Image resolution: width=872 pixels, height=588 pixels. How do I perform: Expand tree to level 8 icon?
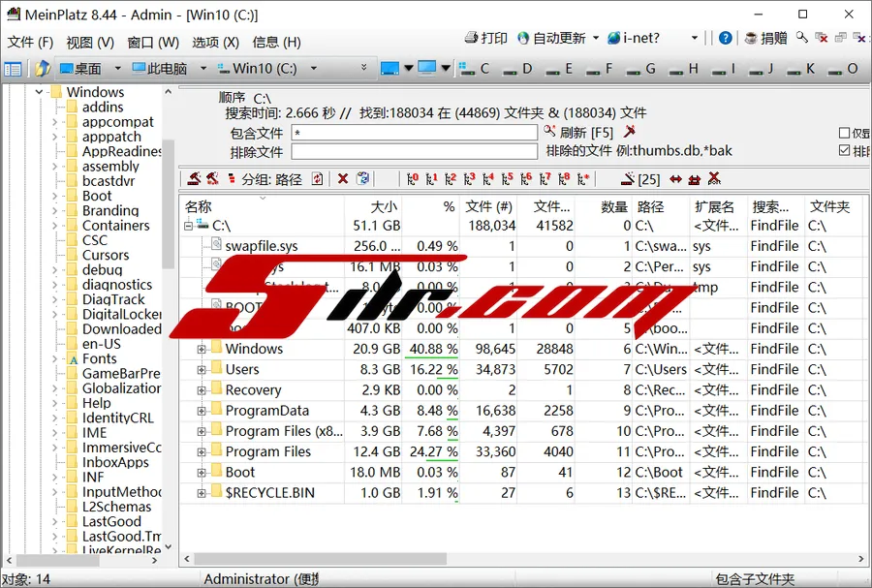(x=563, y=178)
